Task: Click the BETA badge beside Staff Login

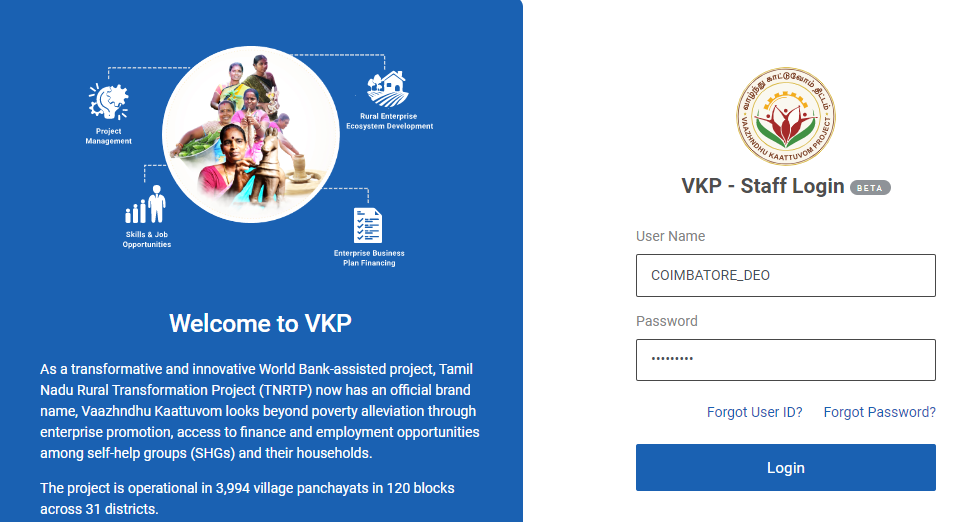Action: (x=870, y=188)
